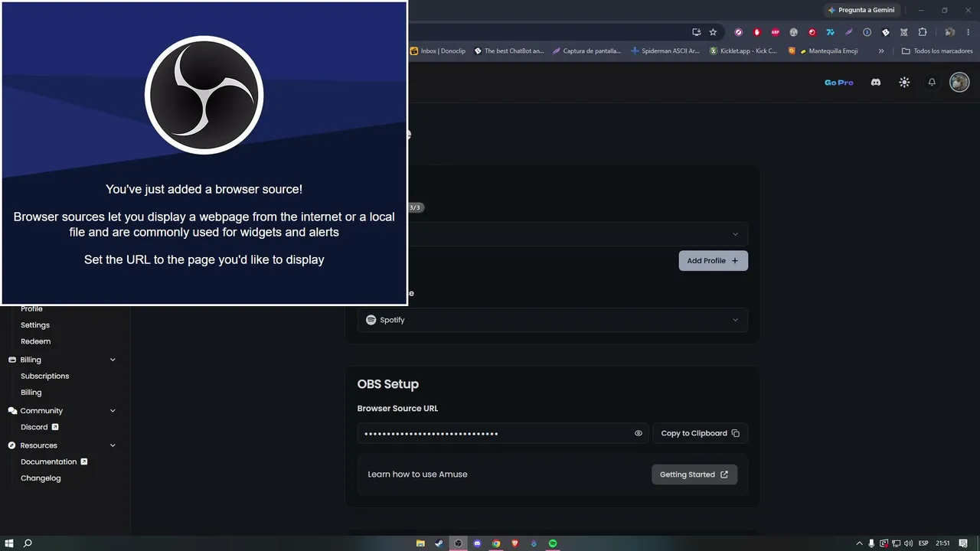Open The best ChatBot bookmark
The width and height of the screenshot is (980, 551).
point(509,51)
